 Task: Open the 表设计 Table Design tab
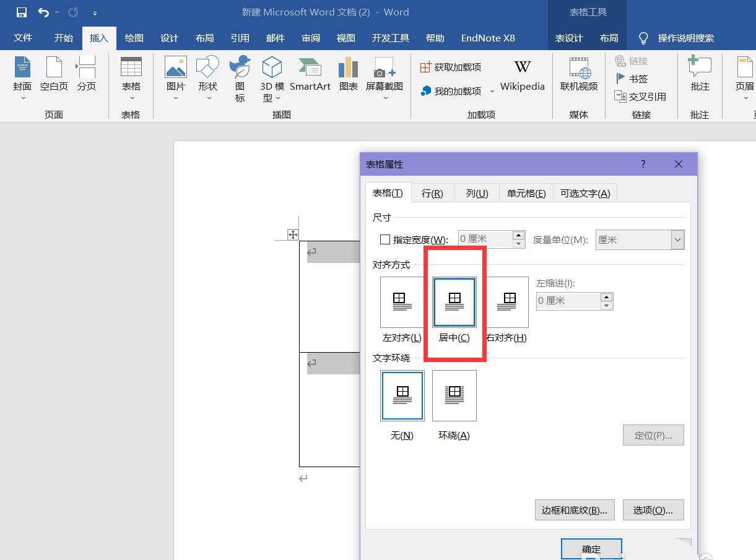coord(569,38)
